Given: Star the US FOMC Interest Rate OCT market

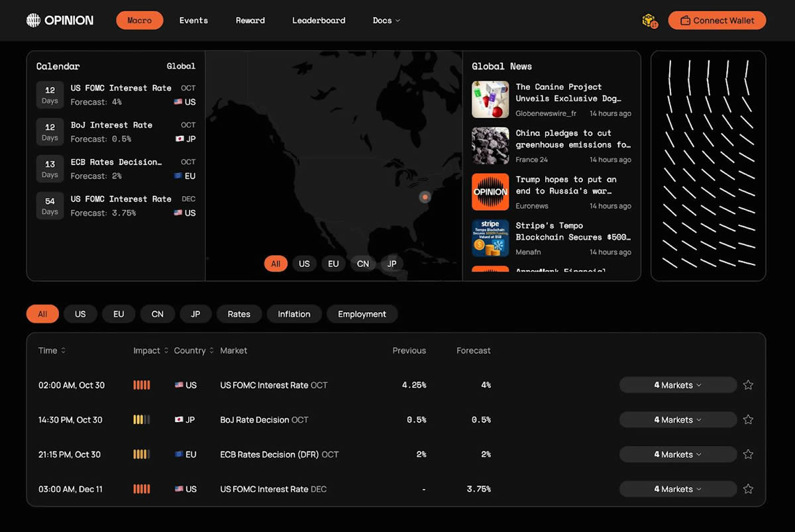Looking at the screenshot, I should pyautogui.click(x=748, y=385).
